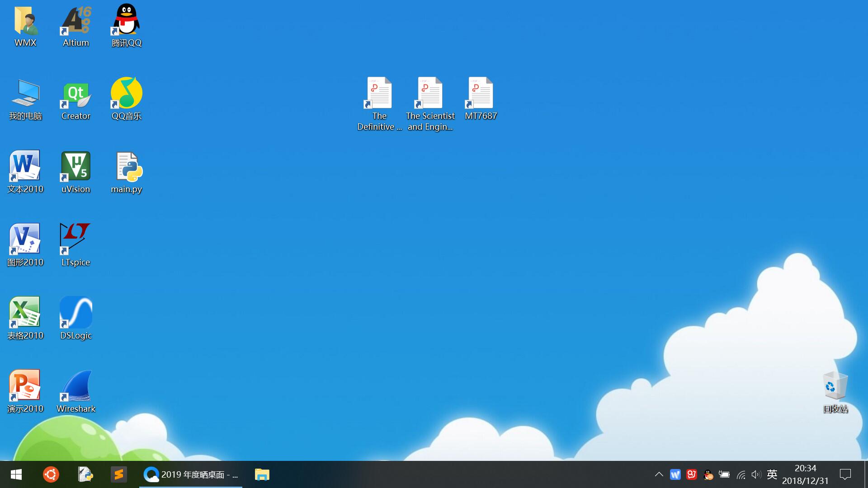The image size is (868, 488).
Task: Open the clock showing 20:34 2018/12/31
Action: pos(806,474)
